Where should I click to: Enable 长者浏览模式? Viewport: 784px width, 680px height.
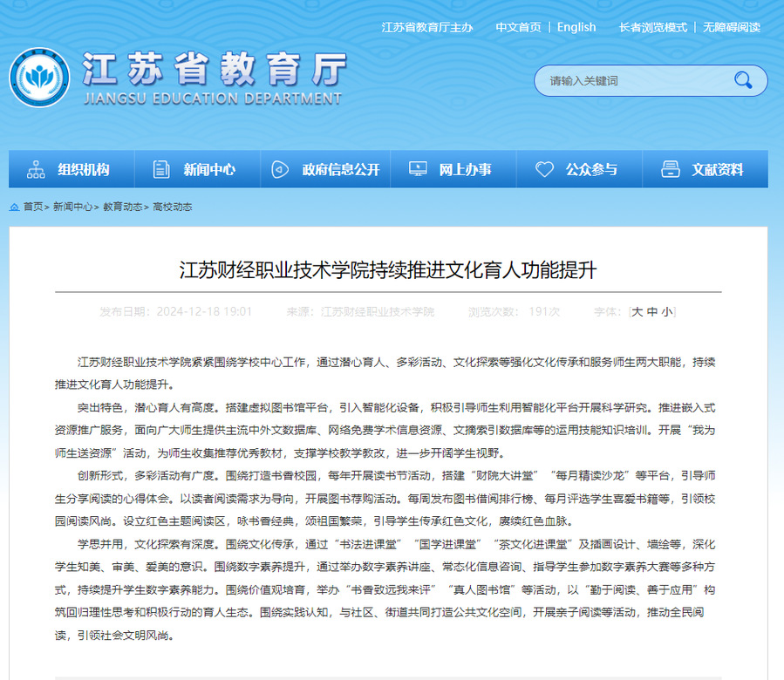653,27
